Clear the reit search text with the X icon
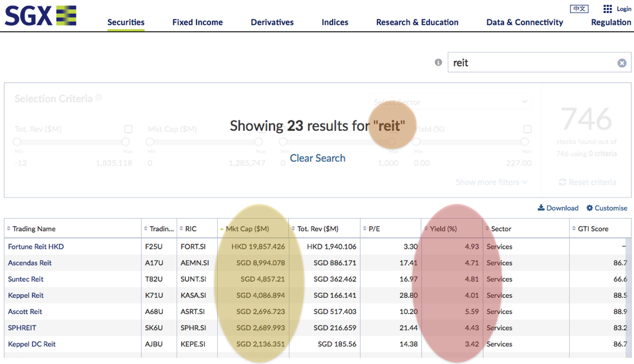The image size is (634, 364). [x=622, y=63]
